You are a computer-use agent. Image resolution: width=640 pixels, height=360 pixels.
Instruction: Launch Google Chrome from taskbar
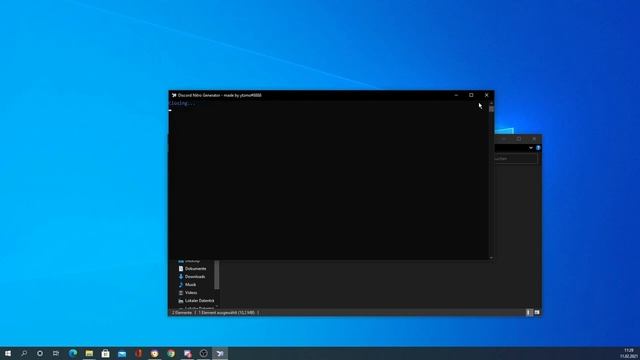click(x=171, y=353)
